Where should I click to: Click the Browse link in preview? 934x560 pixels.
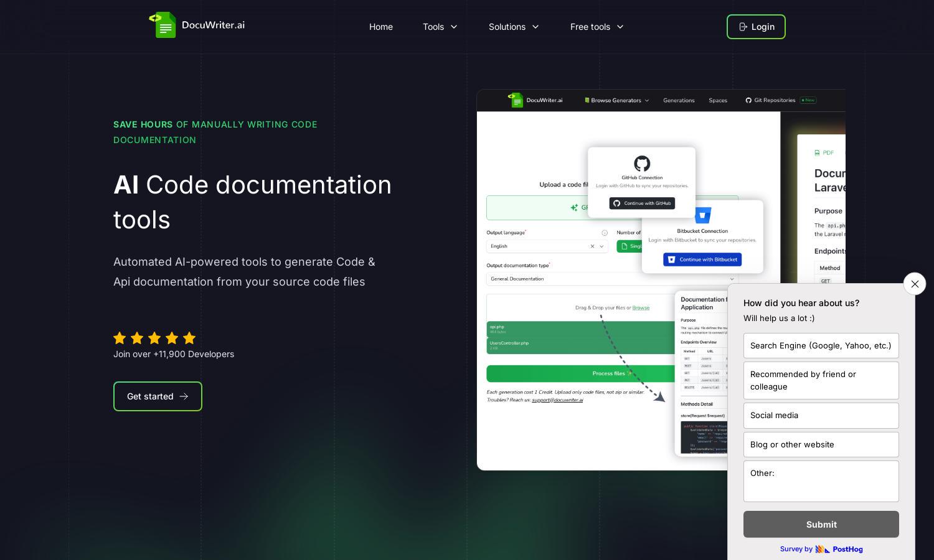click(x=641, y=307)
